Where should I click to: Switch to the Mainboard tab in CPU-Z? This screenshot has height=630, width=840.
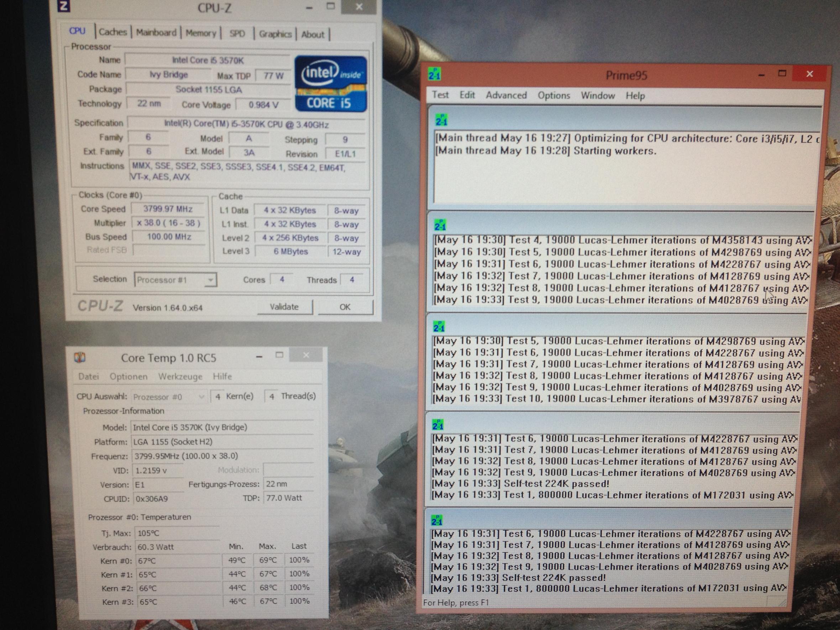click(x=156, y=33)
